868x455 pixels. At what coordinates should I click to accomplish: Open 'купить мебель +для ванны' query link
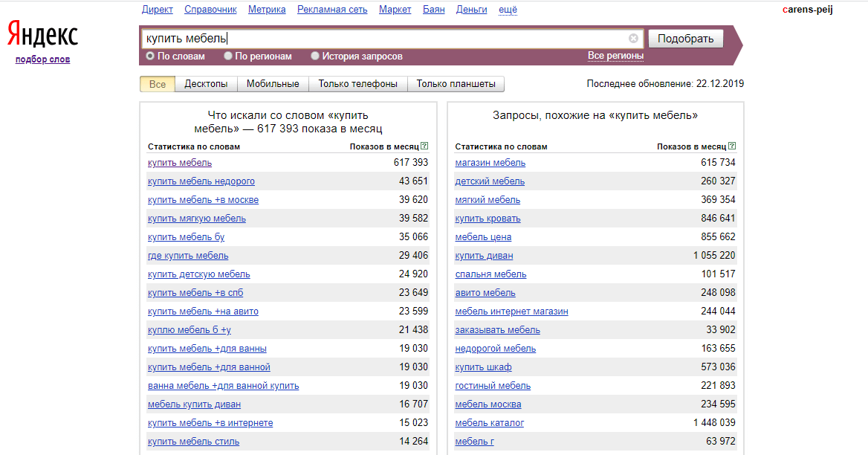pyautogui.click(x=207, y=349)
